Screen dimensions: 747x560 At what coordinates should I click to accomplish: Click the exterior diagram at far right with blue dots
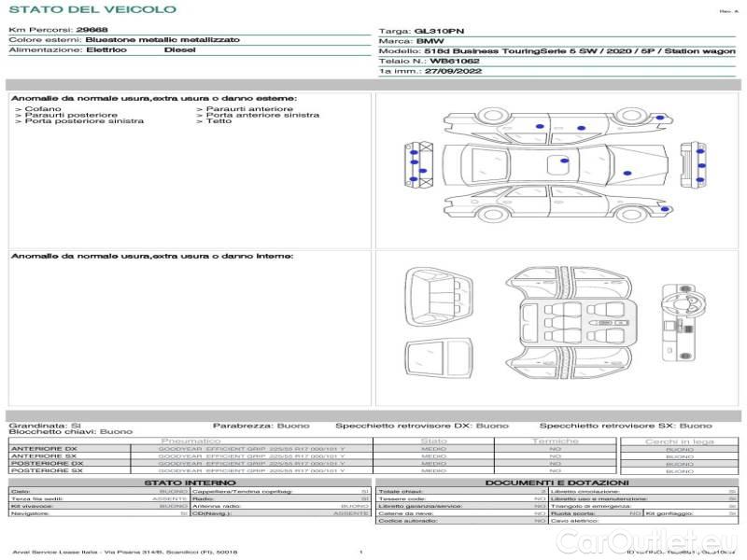(694, 166)
